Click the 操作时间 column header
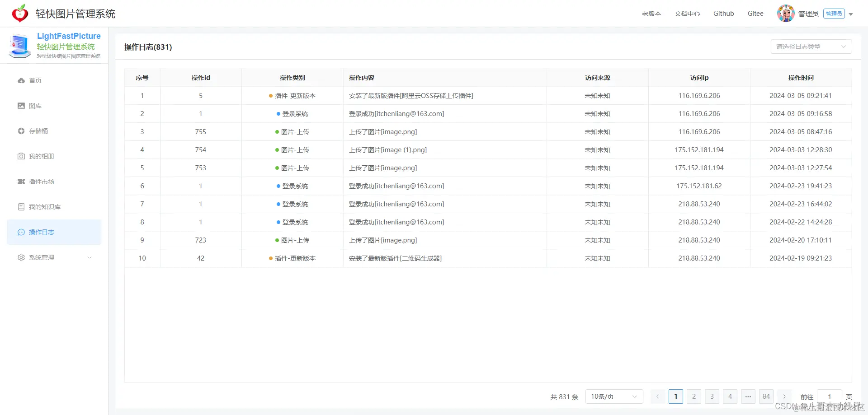The height and width of the screenshot is (415, 868). 801,78
